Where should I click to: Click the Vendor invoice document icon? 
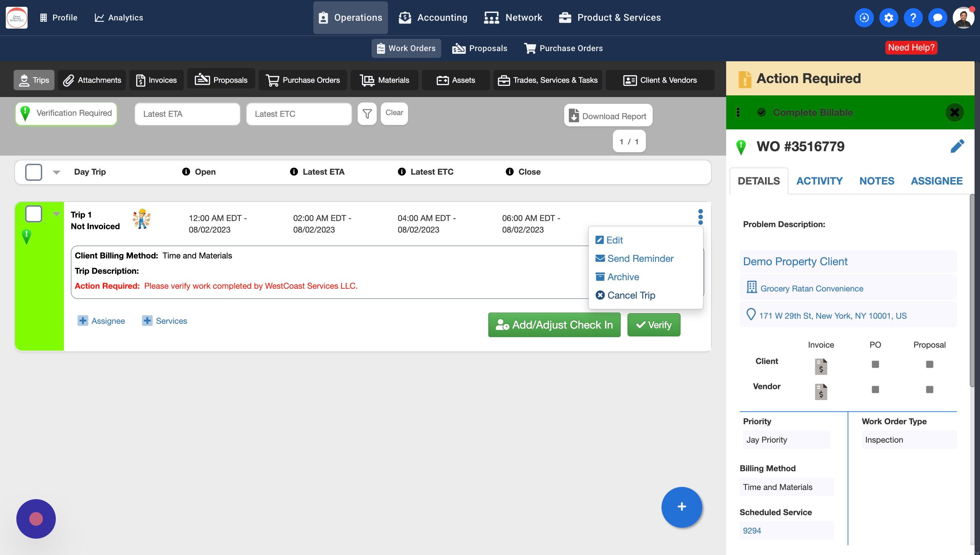pyautogui.click(x=821, y=391)
